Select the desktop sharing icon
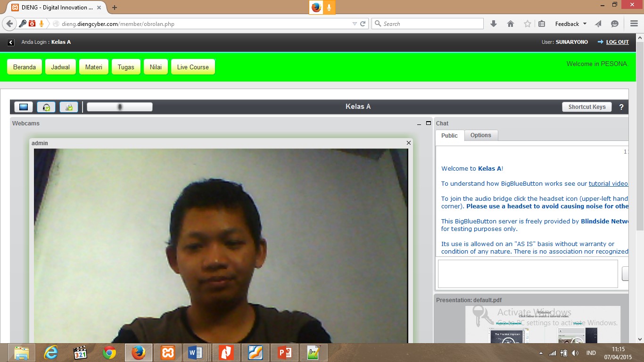This screenshot has width=644, height=362. [23, 107]
